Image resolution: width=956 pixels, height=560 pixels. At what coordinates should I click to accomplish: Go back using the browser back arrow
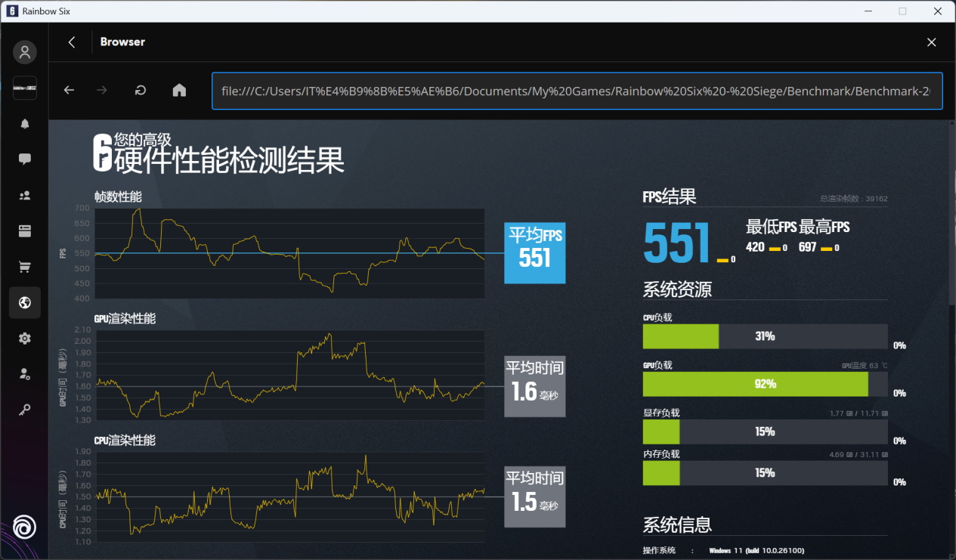[69, 91]
